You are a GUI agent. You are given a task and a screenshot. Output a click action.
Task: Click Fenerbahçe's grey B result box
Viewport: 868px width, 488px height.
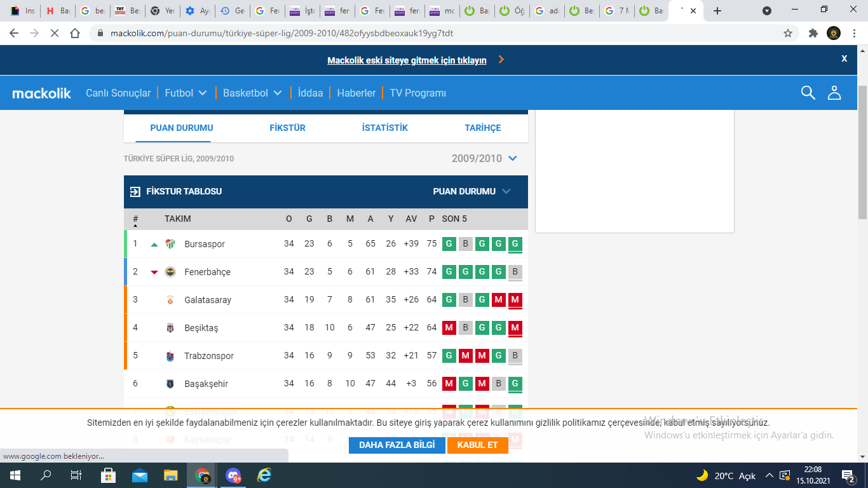click(515, 272)
